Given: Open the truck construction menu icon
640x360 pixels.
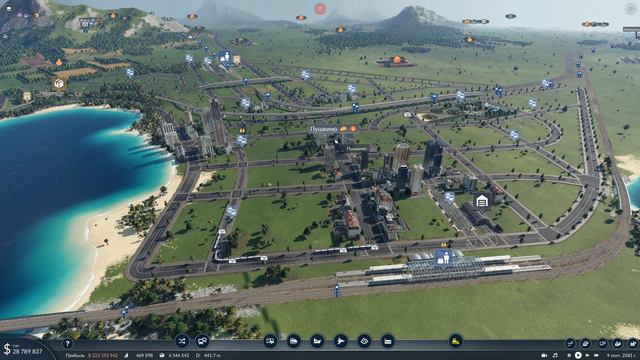Looking at the screenshot, I should (x=293, y=341).
